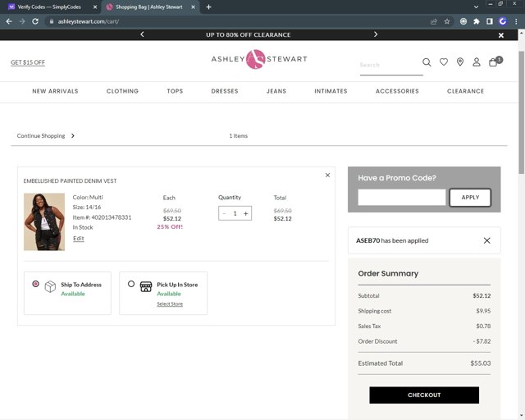Viewport: 525px width, 420px height.
Task: Click Apply promo code button
Action: tap(470, 197)
